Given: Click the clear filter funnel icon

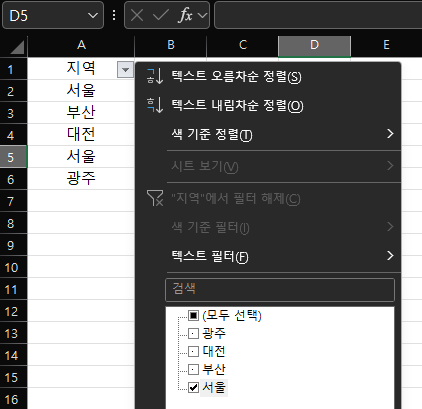Looking at the screenshot, I should coord(155,198).
